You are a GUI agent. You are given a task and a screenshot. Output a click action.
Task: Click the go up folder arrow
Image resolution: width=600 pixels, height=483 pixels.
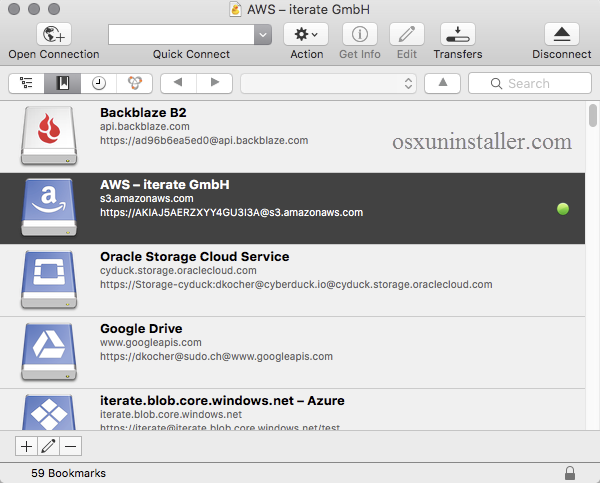click(x=441, y=83)
